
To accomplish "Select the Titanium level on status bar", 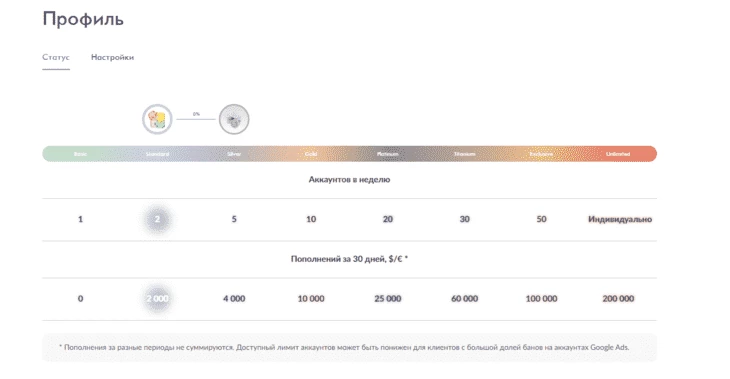I will (x=465, y=154).
